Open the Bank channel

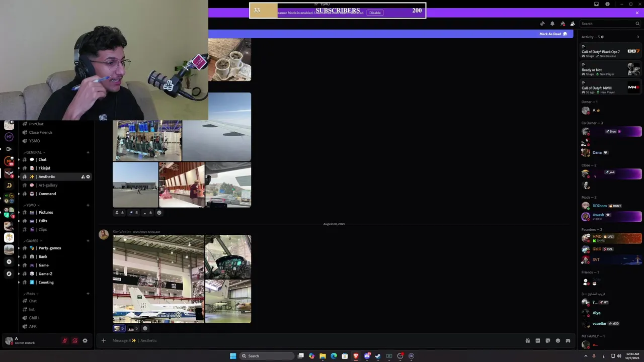(55, 256)
